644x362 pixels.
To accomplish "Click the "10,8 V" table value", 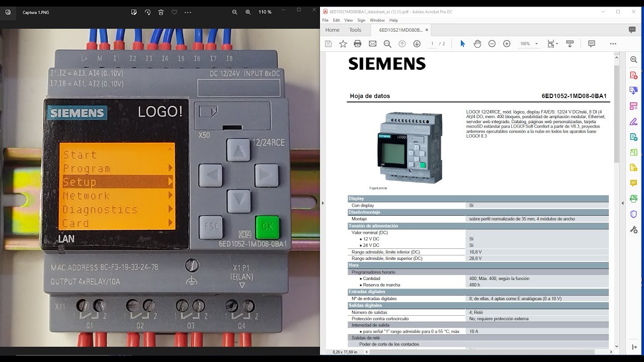I will 475,252.
